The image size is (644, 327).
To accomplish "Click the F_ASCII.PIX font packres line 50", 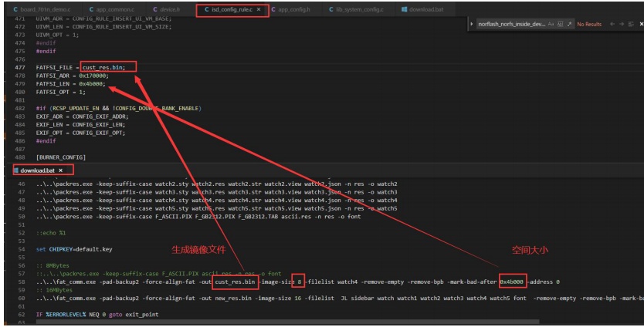I will point(198,217).
